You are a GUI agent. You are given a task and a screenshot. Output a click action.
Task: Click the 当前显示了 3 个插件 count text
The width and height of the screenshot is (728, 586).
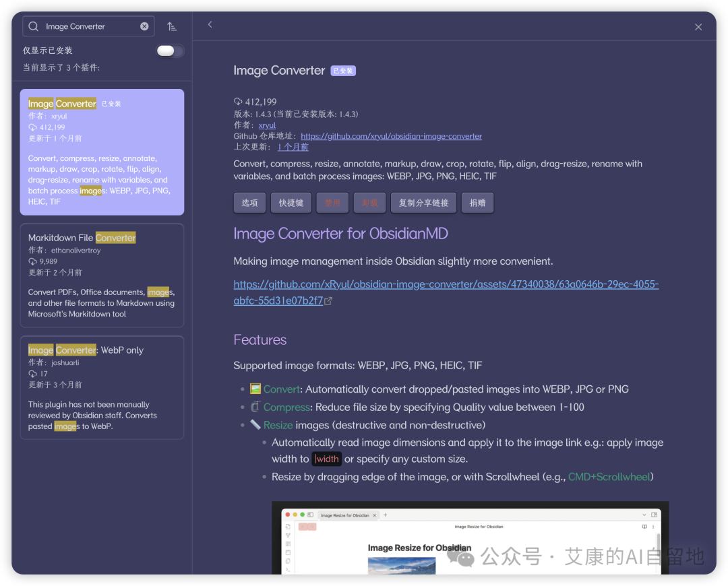61,68
